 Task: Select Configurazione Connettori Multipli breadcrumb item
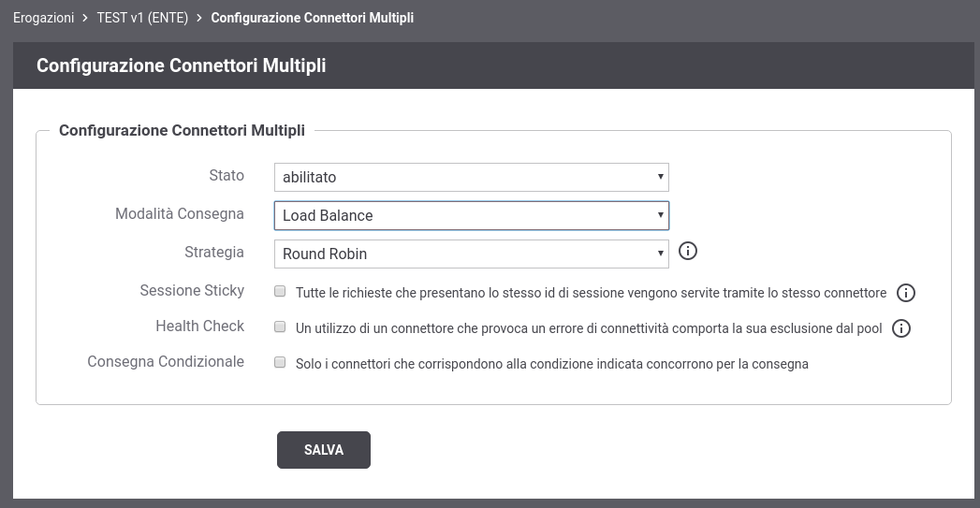[312, 18]
